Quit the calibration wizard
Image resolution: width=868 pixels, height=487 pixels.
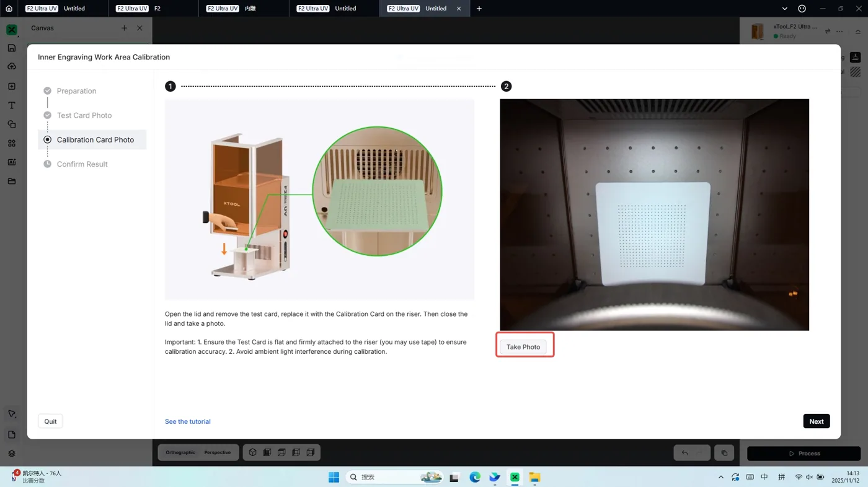50,421
